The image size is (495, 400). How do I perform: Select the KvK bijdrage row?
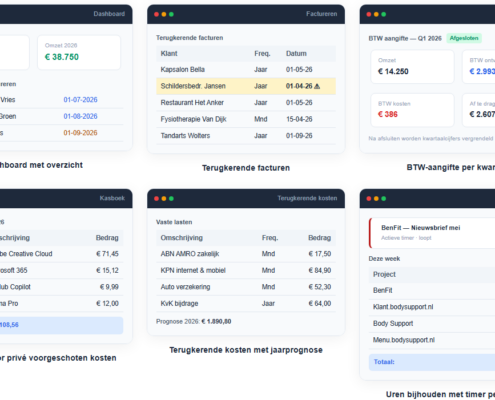point(246,304)
